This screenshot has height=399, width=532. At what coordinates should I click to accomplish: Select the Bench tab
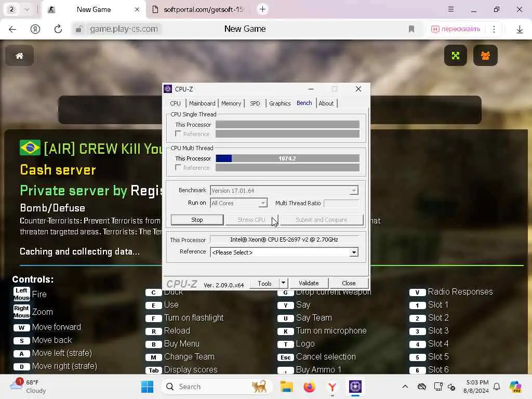pos(304,103)
